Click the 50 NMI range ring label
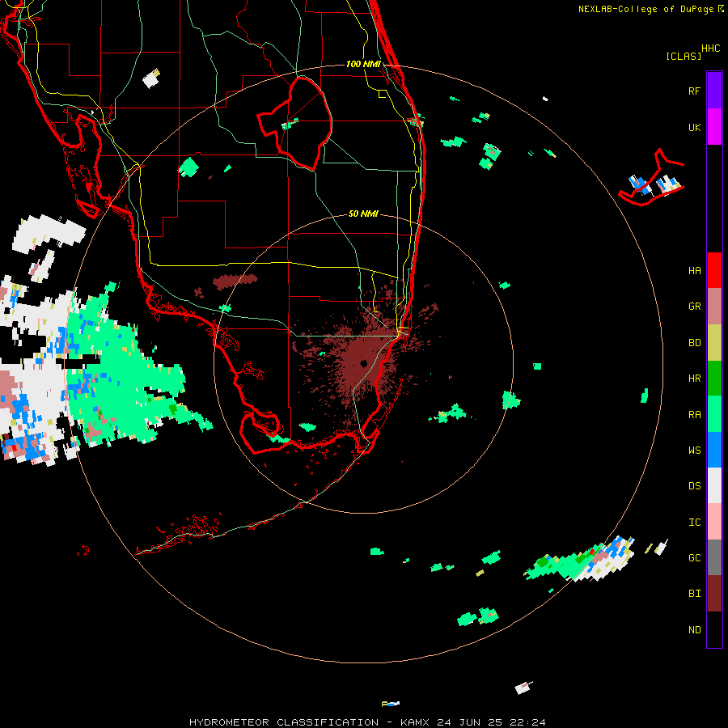 (x=363, y=214)
